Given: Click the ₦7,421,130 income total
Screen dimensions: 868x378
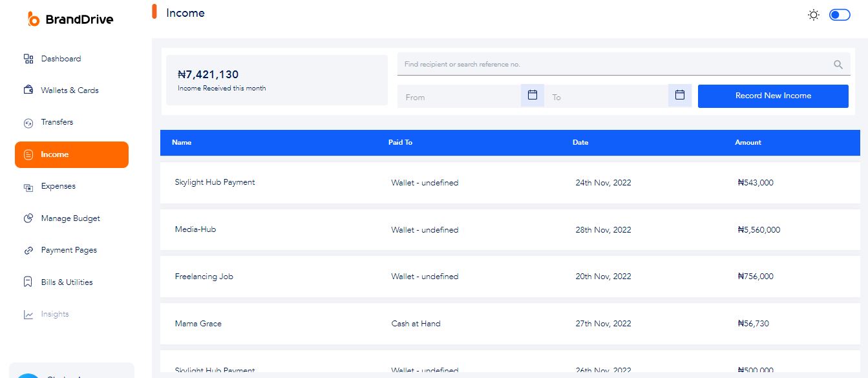Looking at the screenshot, I should [x=208, y=75].
